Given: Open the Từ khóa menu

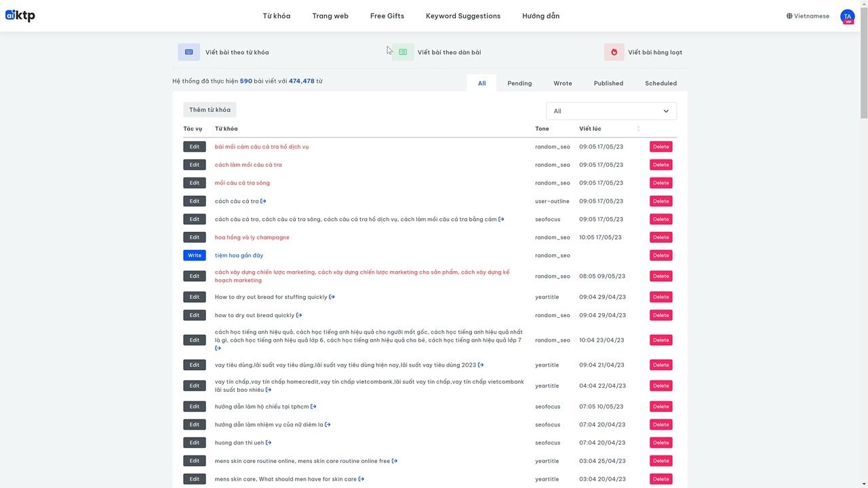Looking at the screenshot, I should tap(277, 16).
